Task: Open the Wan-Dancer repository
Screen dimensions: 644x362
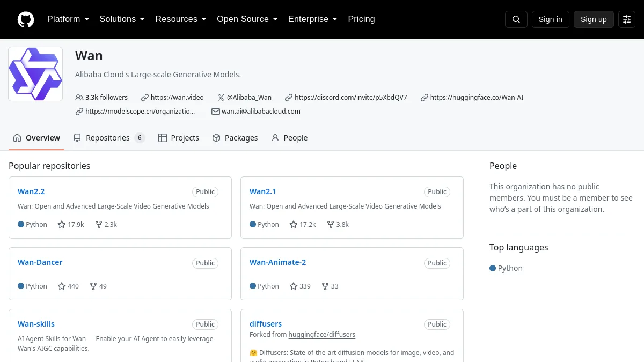Action: [40, 262]
